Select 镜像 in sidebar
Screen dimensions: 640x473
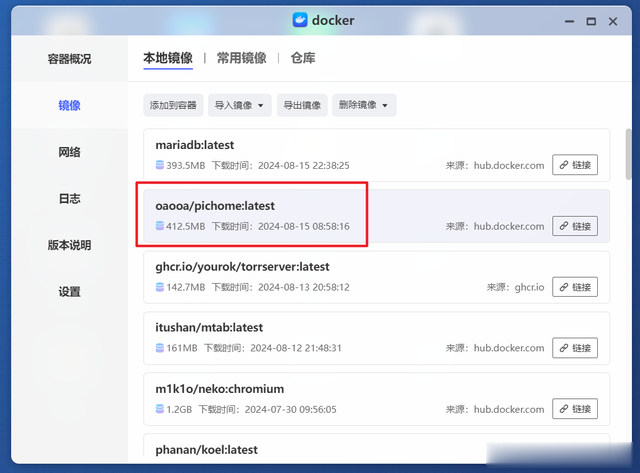coord(69,106)
